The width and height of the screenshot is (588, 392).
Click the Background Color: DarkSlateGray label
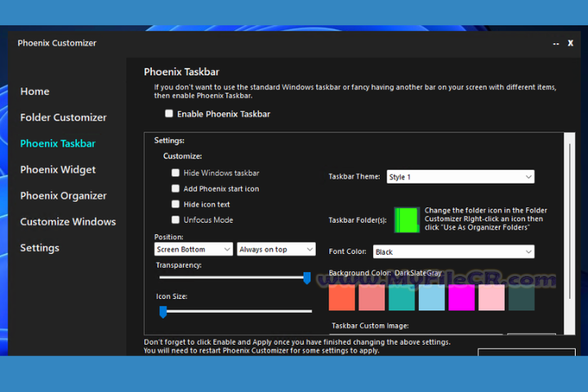click(x=385, y=273)
